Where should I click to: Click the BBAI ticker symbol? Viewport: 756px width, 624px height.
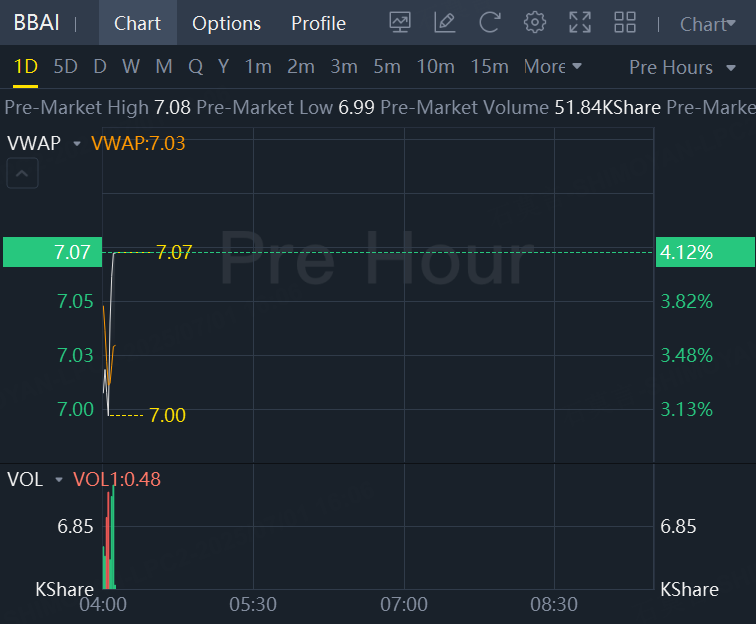tap(32, 23)
